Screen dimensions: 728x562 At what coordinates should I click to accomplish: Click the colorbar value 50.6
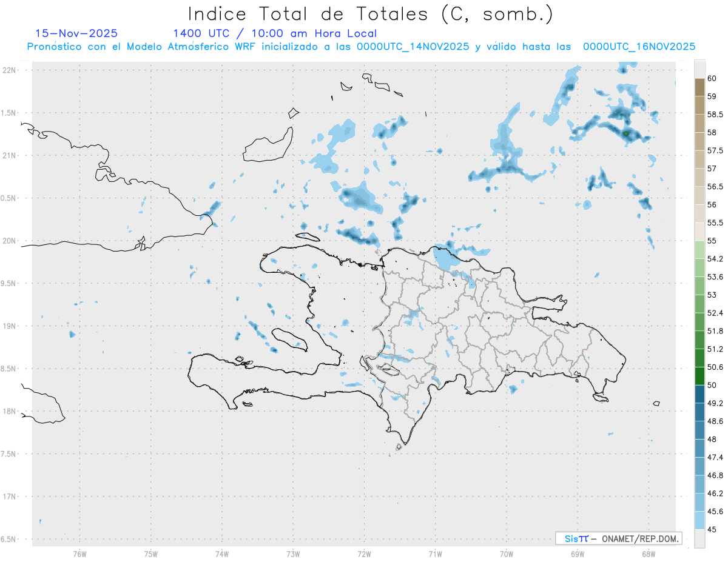[715, 367]
